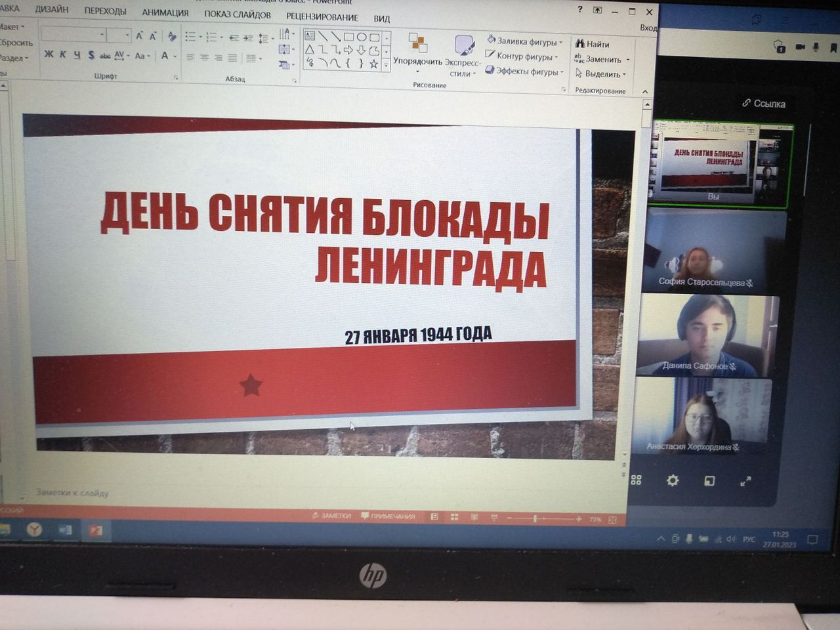
Task: Select the right arrow shape in gallery
Action: point(348,50)
